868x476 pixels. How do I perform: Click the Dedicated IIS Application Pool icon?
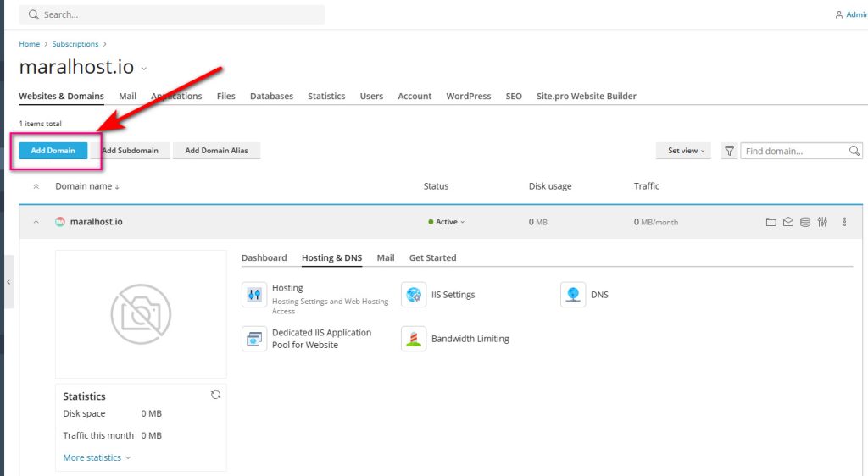pyautogui.click(x=254, y=339)
